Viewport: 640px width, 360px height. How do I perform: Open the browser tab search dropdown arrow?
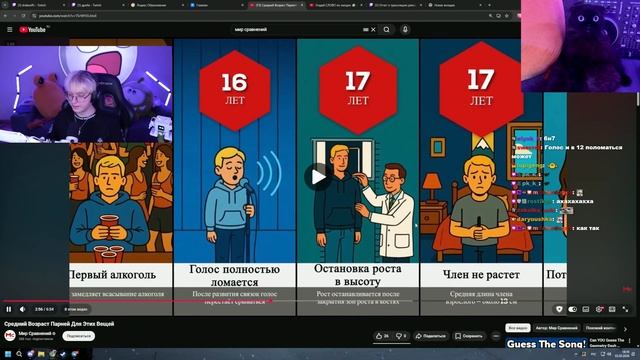pyautogui.click(x=5, y=5)
